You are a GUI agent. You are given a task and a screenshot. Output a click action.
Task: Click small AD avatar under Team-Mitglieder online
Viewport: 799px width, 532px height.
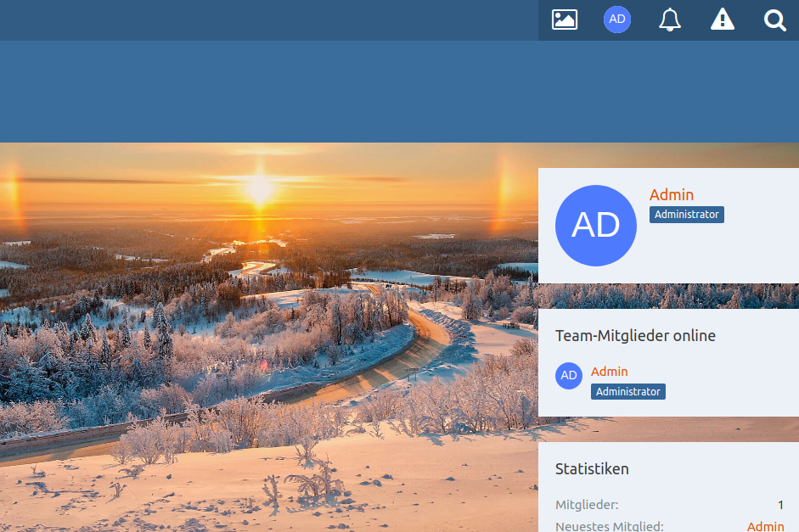point(569,375)
